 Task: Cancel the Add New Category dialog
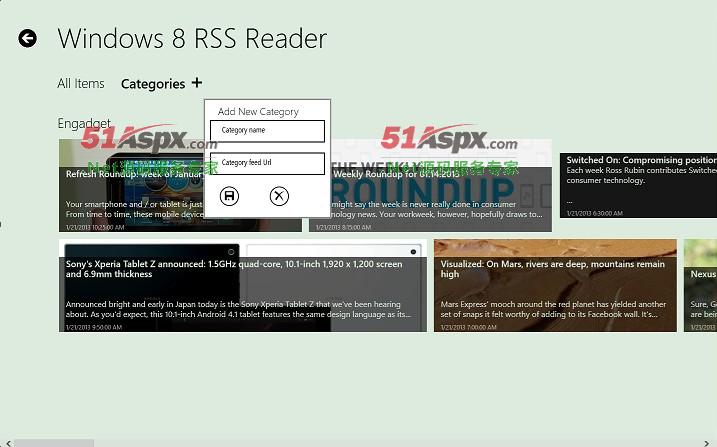279,196
